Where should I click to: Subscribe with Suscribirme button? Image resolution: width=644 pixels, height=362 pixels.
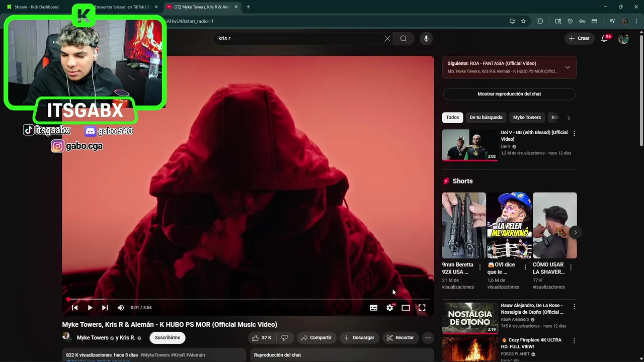click(168, 338)
